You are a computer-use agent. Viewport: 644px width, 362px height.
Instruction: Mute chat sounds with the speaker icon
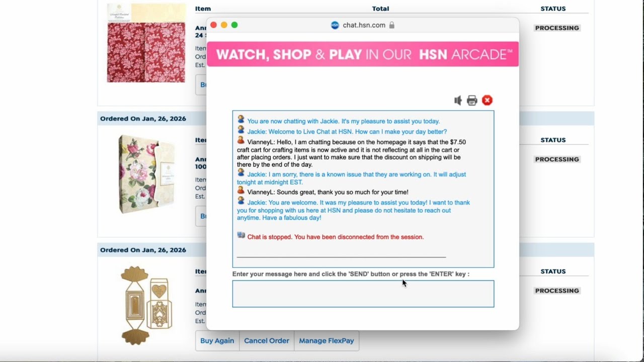tap(458, 101)
